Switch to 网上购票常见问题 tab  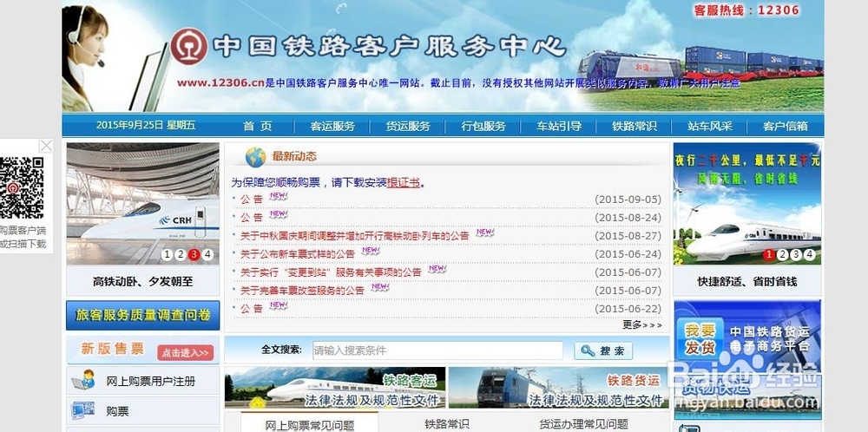[x=310, y=425]
